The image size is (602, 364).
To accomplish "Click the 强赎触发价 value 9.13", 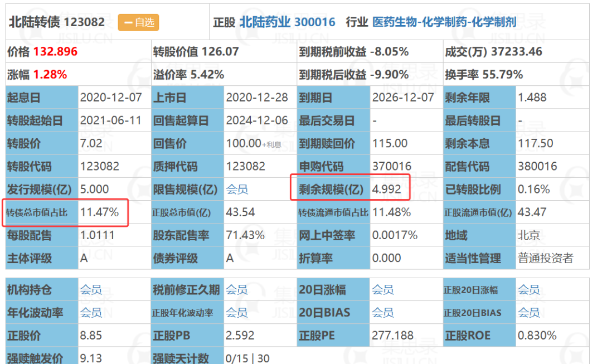I will point(91,358).
